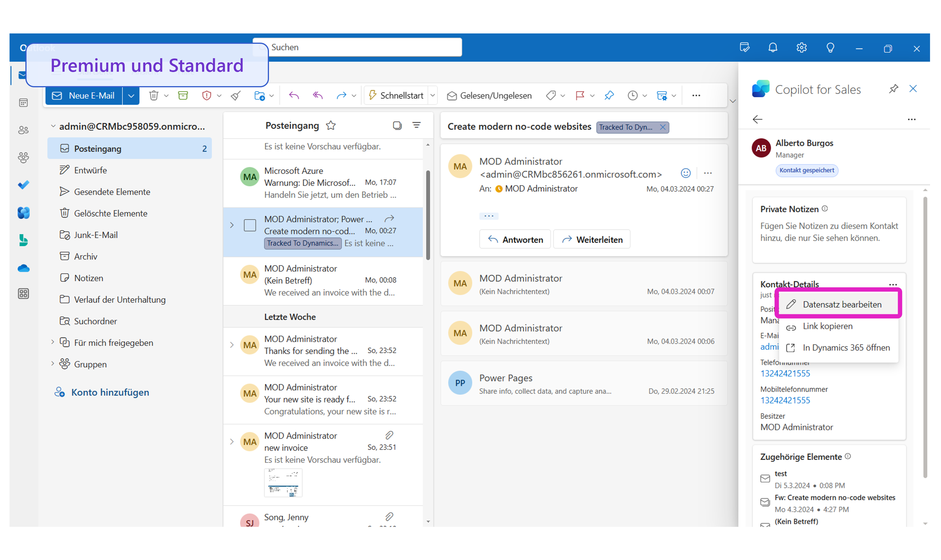The image size is (941, 560).
Task: Click the delete trash icon in toolbar
Action: pyautogui.click(x=154, y=95)
